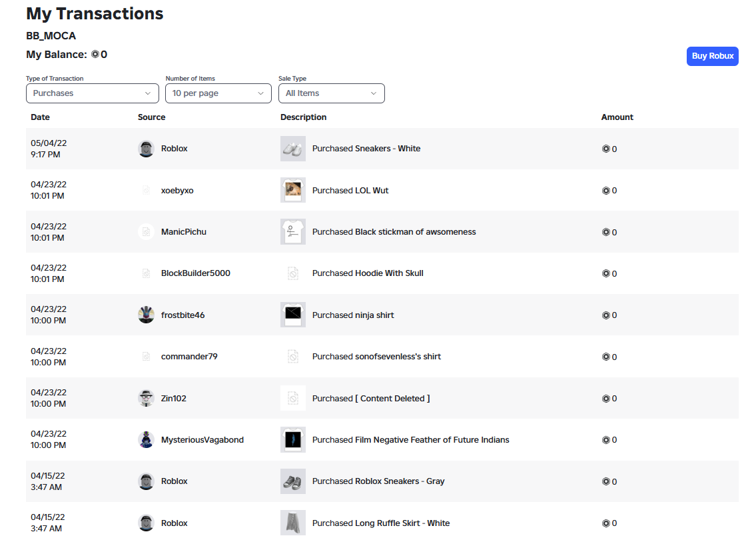Viewport: 756px width, 546px height.
Task: Click the Buy Robux button
Action: click(x=712, y=56)
